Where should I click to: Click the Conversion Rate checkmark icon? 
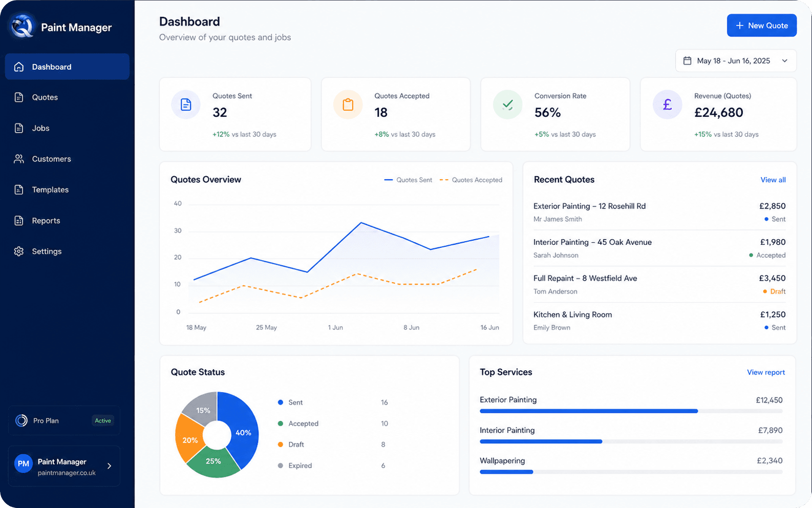click(508, 104)
